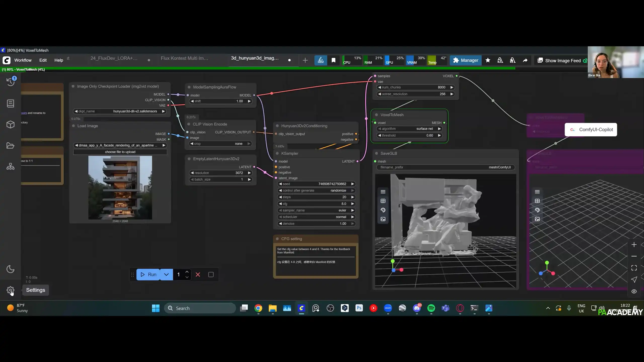Screen dimensions: 644x362
Task: Open the algorithm surface net selector
Action: click(409, 129)
